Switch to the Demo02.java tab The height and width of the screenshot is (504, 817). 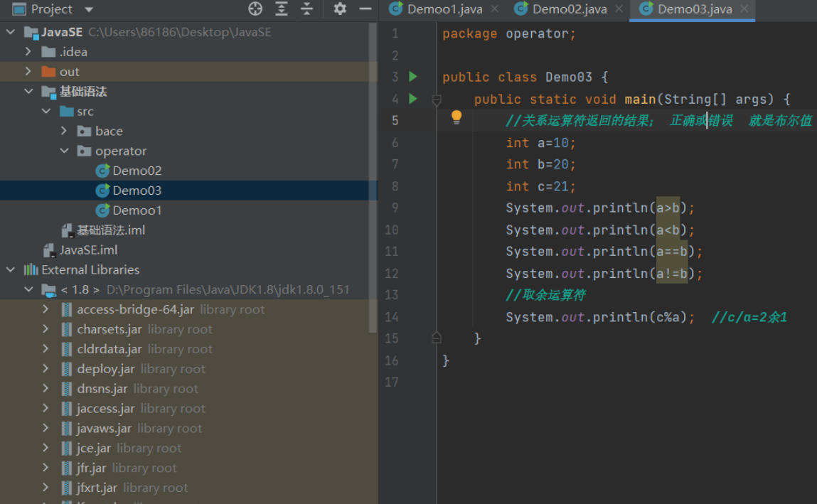point(569,9)
